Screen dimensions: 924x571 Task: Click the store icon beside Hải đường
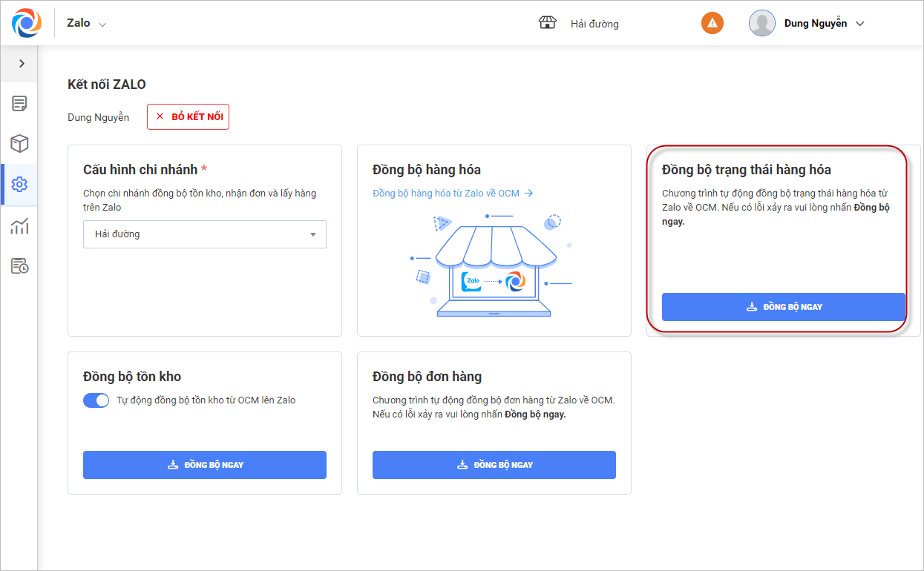pos(548,23)
